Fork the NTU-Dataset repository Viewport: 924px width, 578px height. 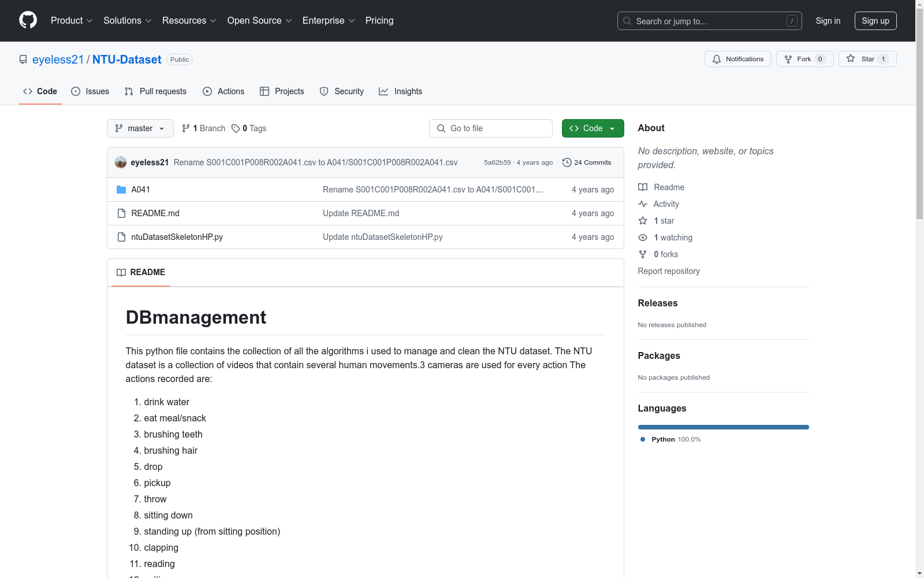pos(805,59)
